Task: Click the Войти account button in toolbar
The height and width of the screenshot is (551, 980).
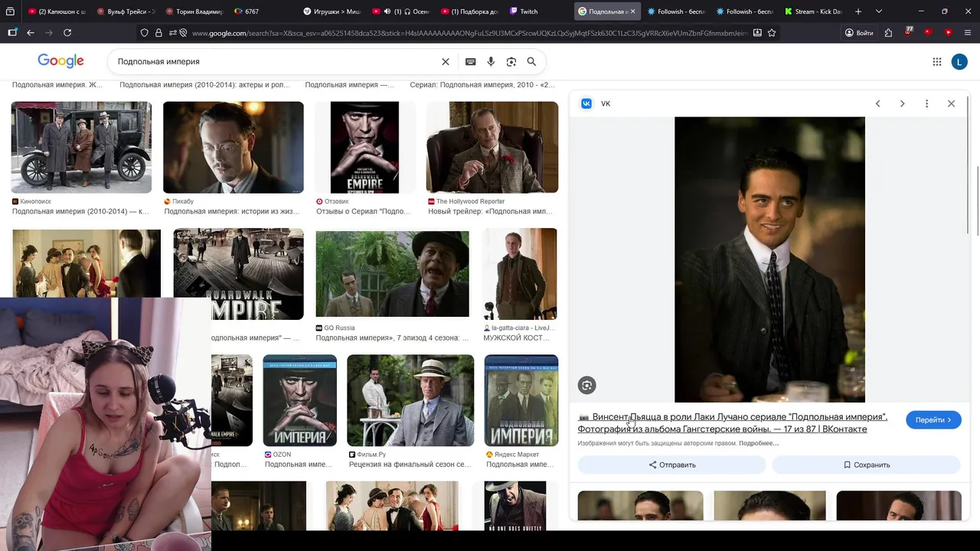Action: click(859, 33)
